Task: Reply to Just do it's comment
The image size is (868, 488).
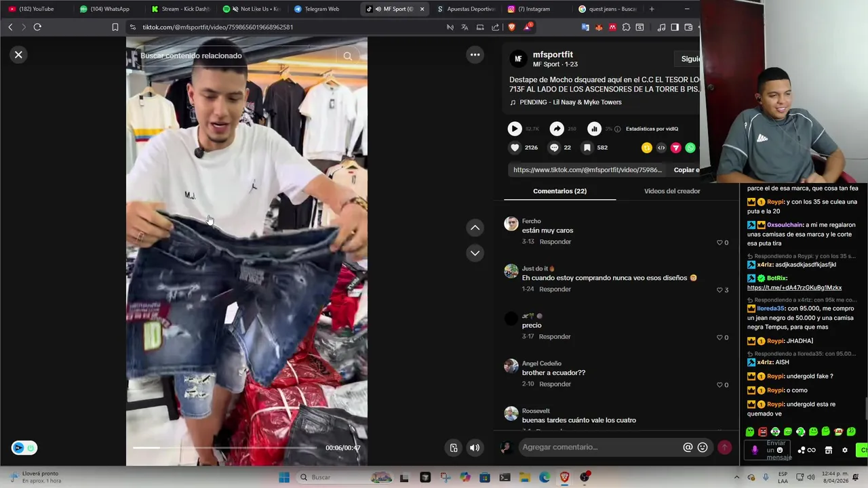Action: (x=555, y=289)
